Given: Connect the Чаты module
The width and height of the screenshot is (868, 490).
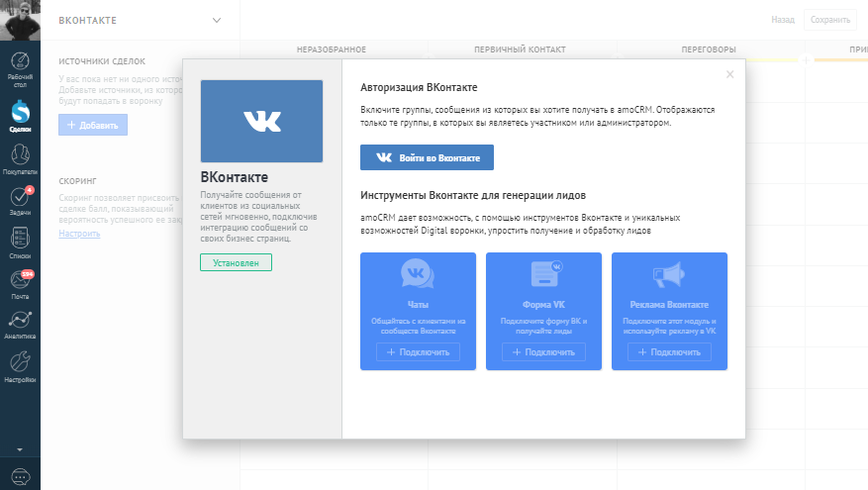Looking at the screenshot, I should tap(418, 352).
